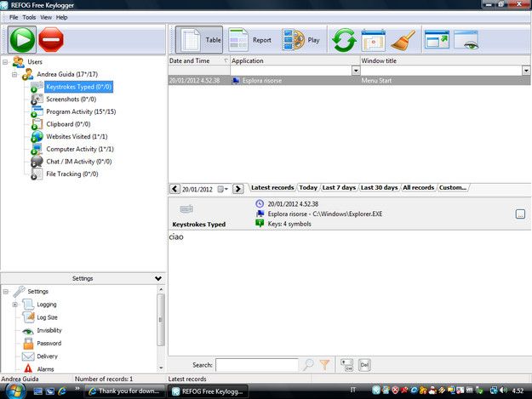Viewport: 532px width, 399px height.
Task: Open the Help menu
Action: click(x=62, y=17)
